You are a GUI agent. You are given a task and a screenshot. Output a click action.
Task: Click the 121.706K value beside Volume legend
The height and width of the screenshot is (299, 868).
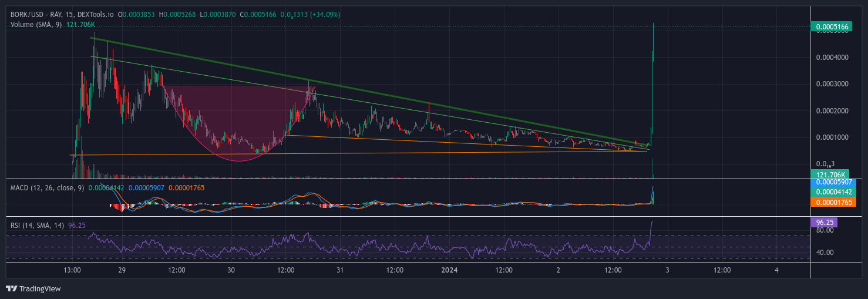coord(81,25)
